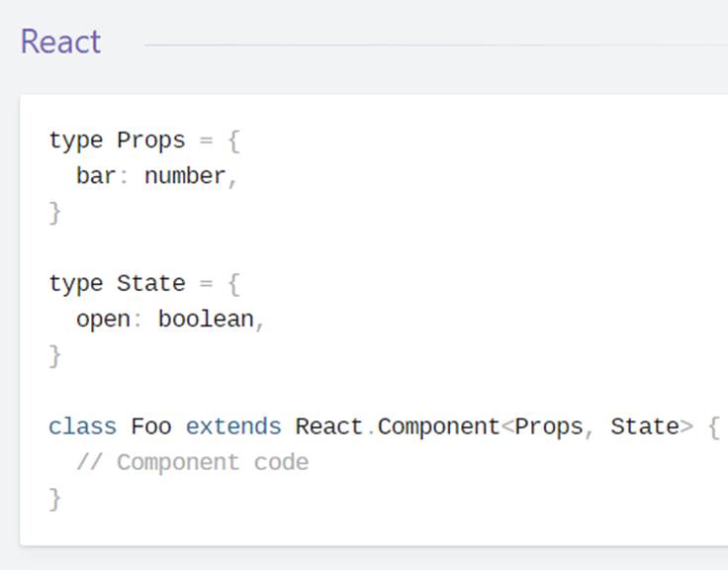
Task: Click the class name 'Foo'
Action: pyautogui.click(x=150, y=427)
